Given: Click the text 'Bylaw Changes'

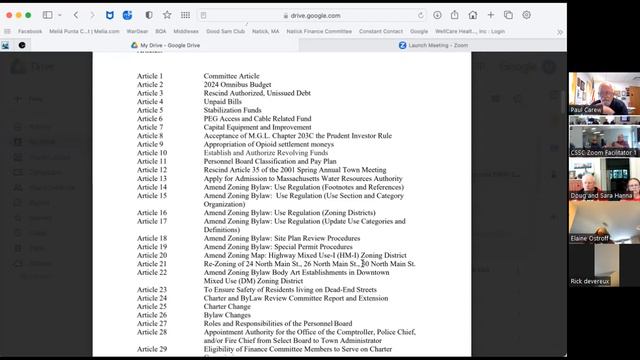Looking at the screenshot, I should tap(227, 315).
